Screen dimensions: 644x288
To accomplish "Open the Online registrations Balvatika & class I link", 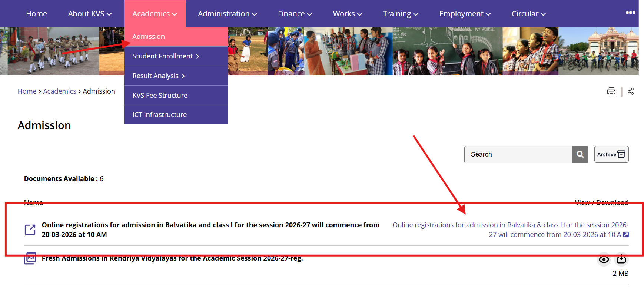I will point(511,230).
